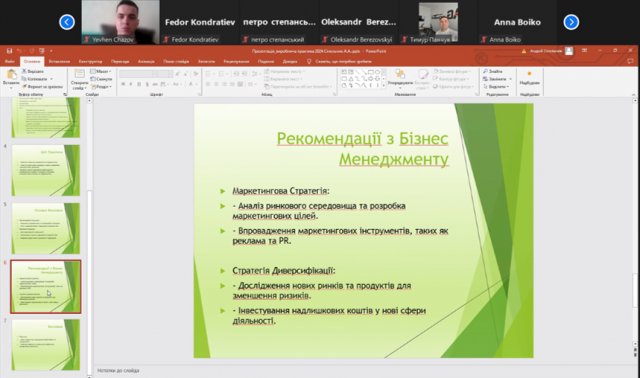This screenshot has height=378, width=640.
Task: Click the Cut (Вирізати) scissors icon
Action: (24, 71)
